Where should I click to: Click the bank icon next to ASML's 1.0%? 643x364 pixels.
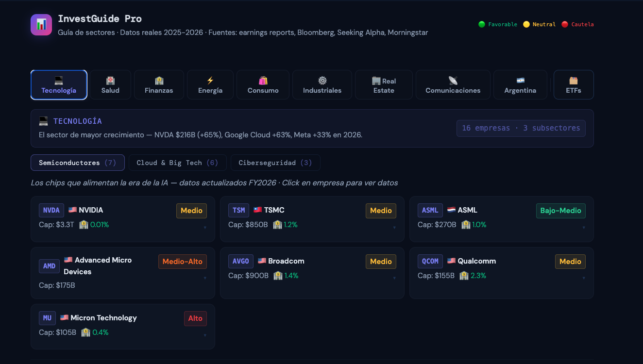click(x=466, y=225)
